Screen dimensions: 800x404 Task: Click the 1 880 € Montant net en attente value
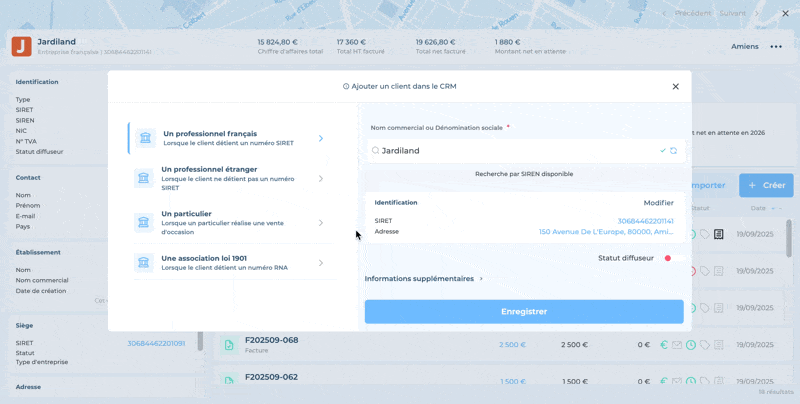[507, 42]
